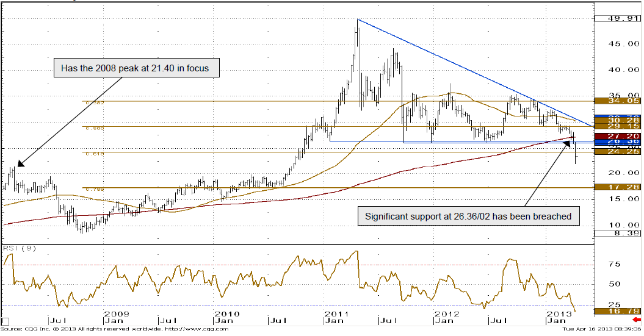Select the 0.786 Fibonacci retracement label
Viewport: 644px width, 336px height.
tap(94, 190)
